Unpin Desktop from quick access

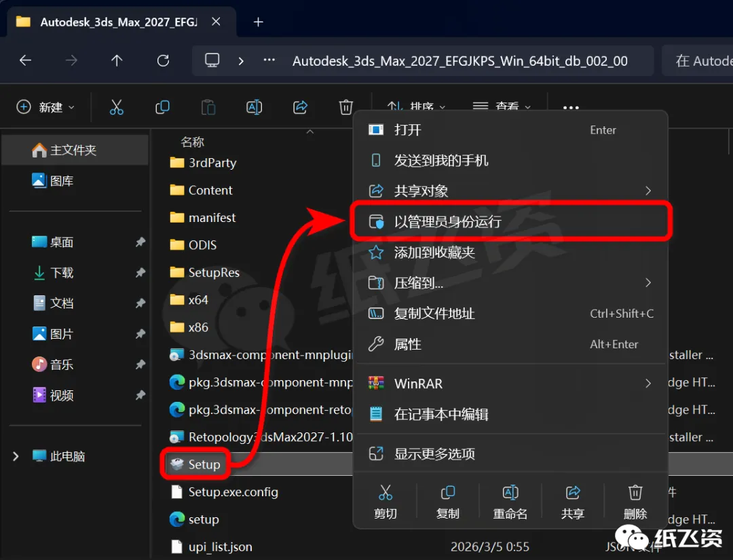coord(140,242)
